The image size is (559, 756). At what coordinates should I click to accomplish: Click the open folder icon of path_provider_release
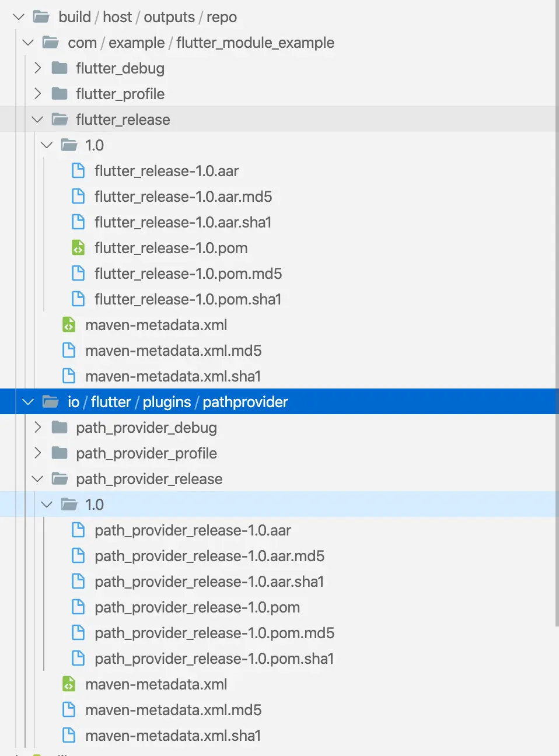tap(60, 479)
